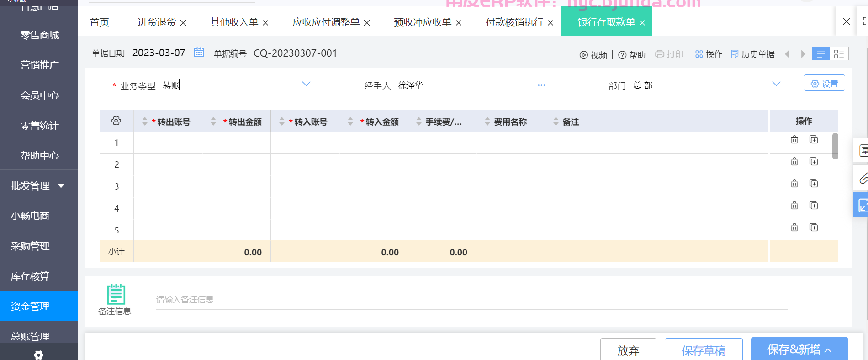The width and height of the screenshot is (868, 360).
Task: Click the 放弃 button
Action: click(x=628, y=350)
